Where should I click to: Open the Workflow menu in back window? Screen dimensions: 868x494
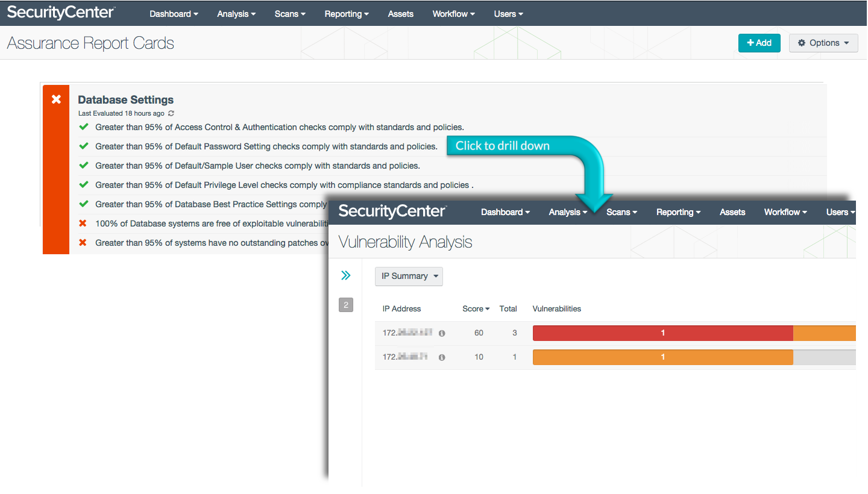pyautogui.click(x=454, y=14)
